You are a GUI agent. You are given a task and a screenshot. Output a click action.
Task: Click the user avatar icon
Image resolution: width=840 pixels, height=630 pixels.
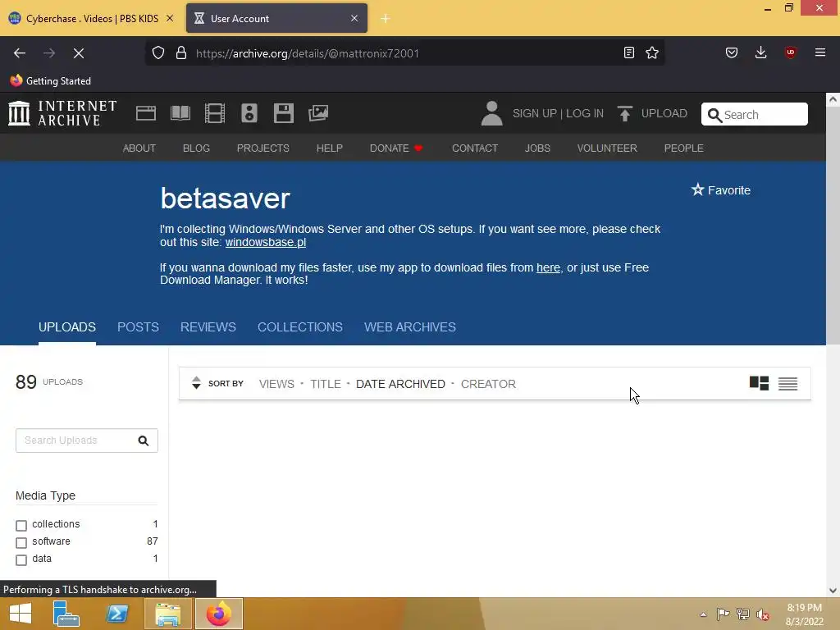(x=491, y=113)
